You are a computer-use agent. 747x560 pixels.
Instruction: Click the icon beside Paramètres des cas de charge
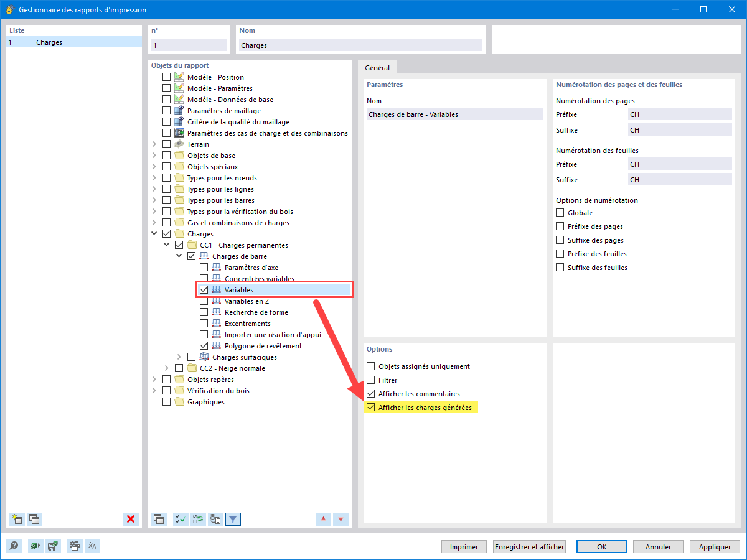(x=179, y=133)
